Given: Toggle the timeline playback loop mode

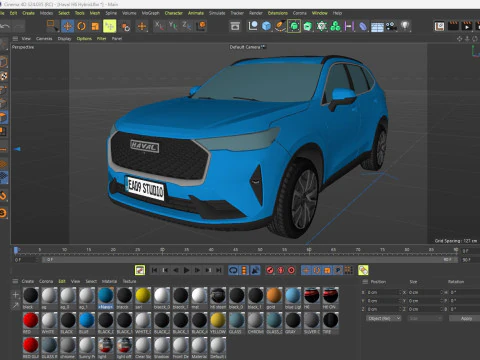Looking at the screenshot, I should (x=233, y=270).
